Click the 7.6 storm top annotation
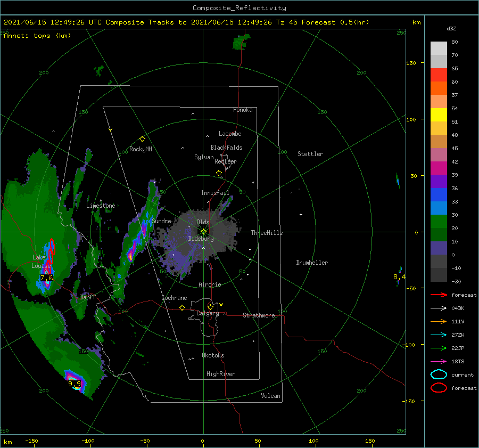 (x=46, y=278)
